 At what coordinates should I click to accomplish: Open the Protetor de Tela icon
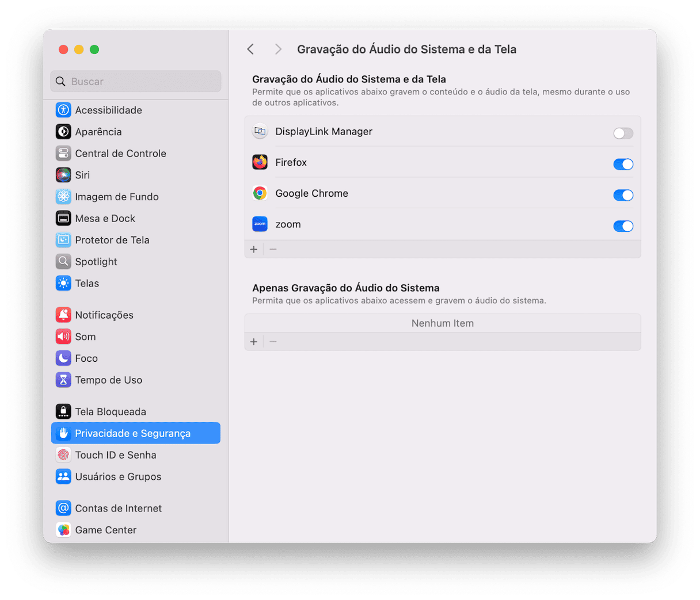(x=63, y=240)
